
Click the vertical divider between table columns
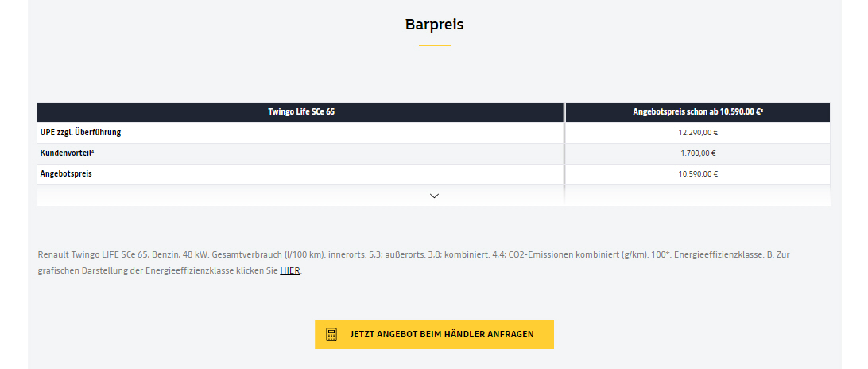click(564, 153)
